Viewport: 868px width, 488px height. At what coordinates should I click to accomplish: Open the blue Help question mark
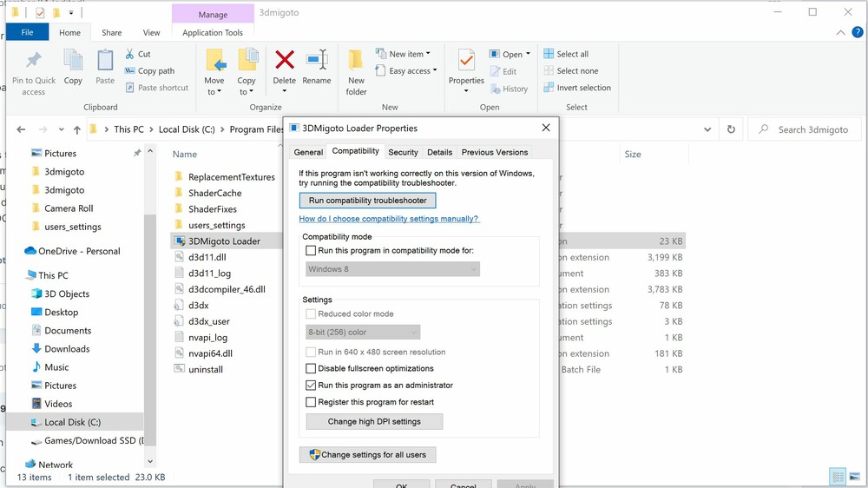(857, 32)
